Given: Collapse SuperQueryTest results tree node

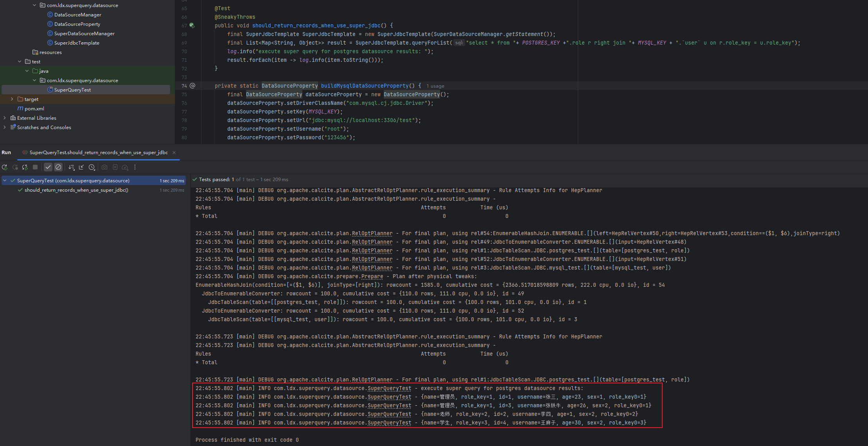Looking at the screenshot, I should (5, 181).
